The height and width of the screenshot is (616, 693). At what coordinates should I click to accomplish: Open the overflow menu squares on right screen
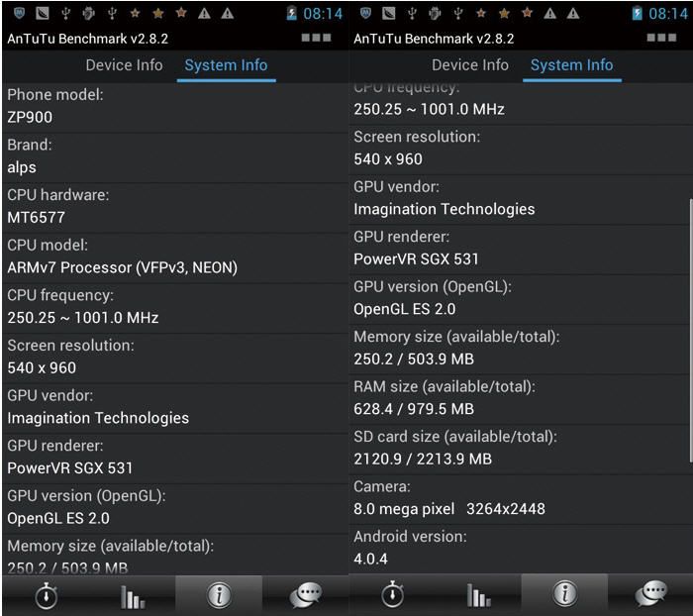tap(661, 38)
